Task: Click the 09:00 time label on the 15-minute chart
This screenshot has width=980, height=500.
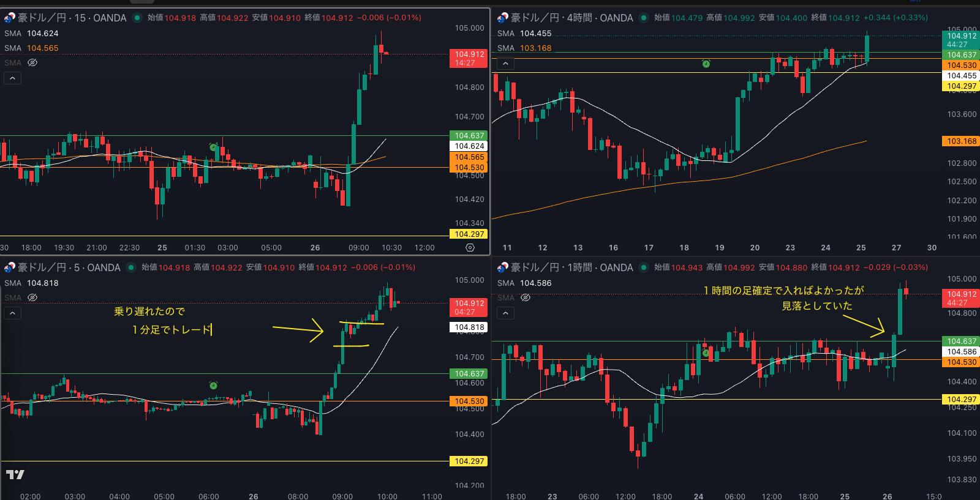Action: [359, 248]
